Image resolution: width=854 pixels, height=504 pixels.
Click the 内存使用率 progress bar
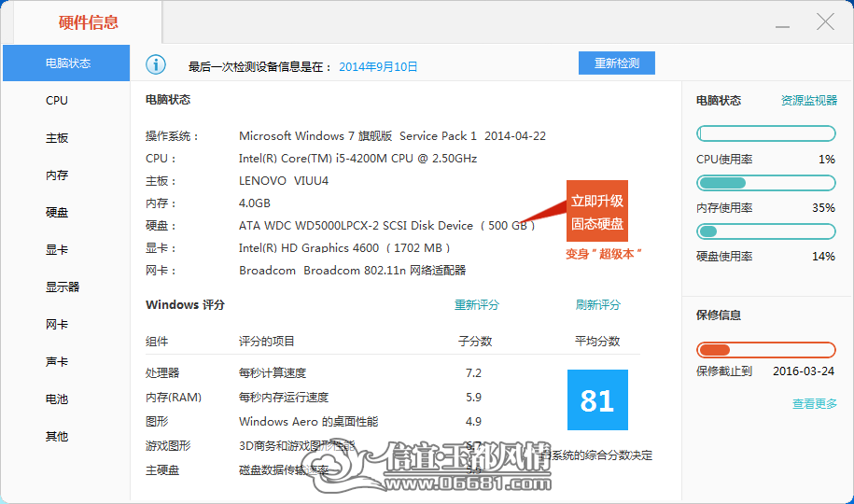765,183
